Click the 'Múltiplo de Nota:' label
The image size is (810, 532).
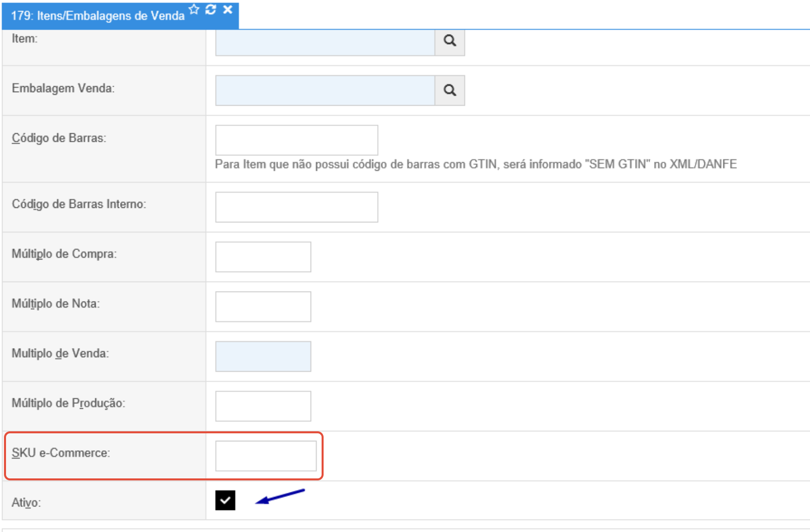pos(56,304)
